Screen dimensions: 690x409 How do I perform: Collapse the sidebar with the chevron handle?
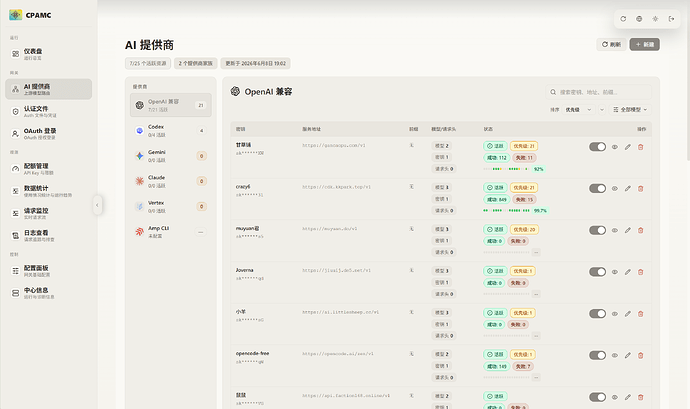tap(97, 205)
